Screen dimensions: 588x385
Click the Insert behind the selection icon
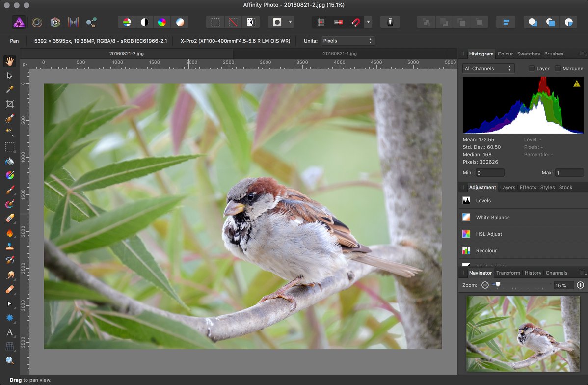point(533,23)
